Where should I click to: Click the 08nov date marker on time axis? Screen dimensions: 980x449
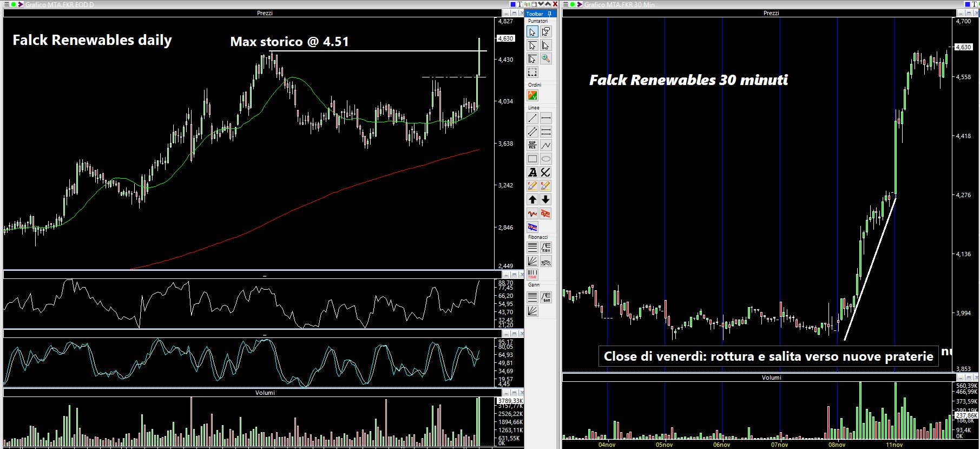coord(837,445)
